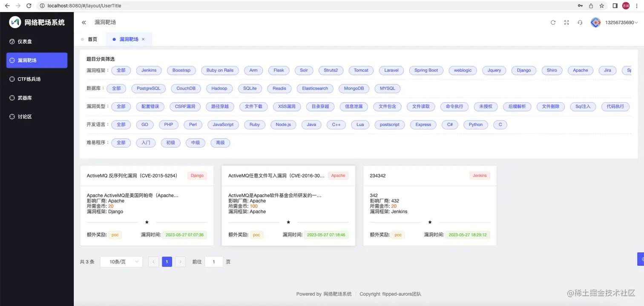This screenshot has height=306, width=644.
Task: Open fullscreen mode via the expand icon
Action: [x=566, y=22]
